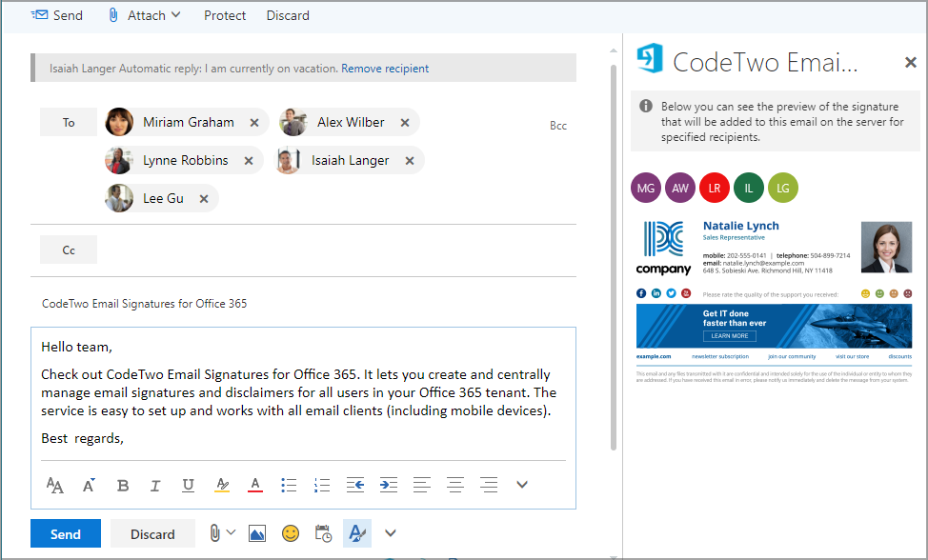Image resolution: width=928 pixels, height=560 pixels.
Task: Click the blue Send button
Action: click(66, 533)
